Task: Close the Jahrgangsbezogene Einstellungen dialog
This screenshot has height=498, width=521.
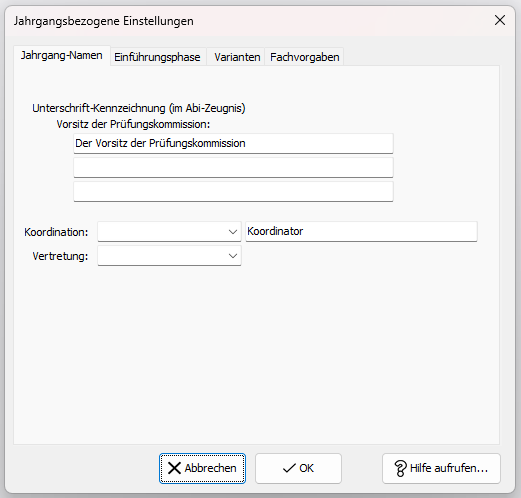Action: pyautogui.click(x=500, y=20)
